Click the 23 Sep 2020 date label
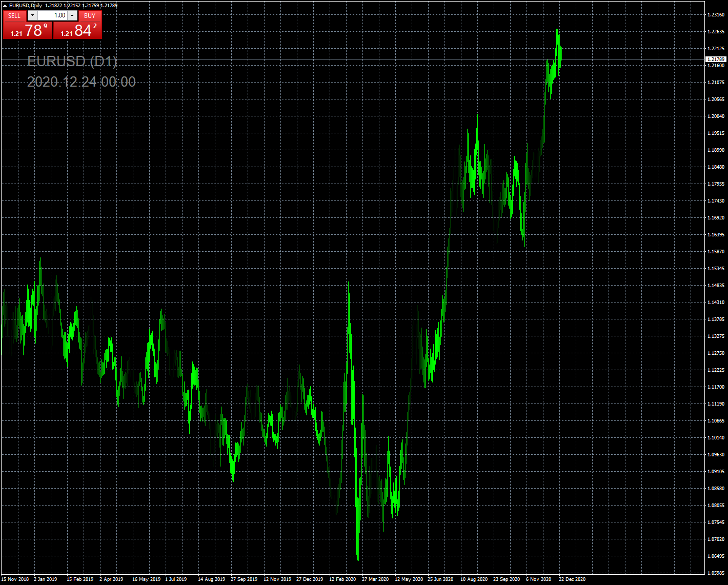 point(507,579)
